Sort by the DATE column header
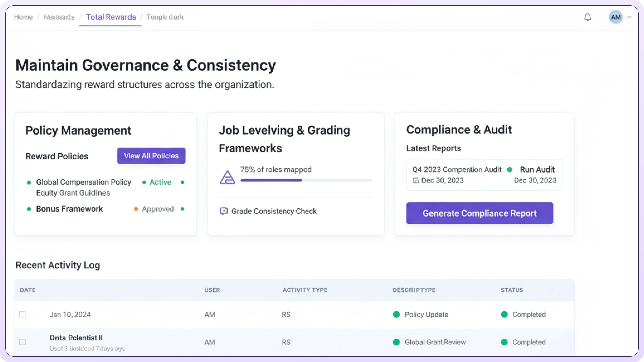This screenshot has height=362, width=644. (28, 290)
